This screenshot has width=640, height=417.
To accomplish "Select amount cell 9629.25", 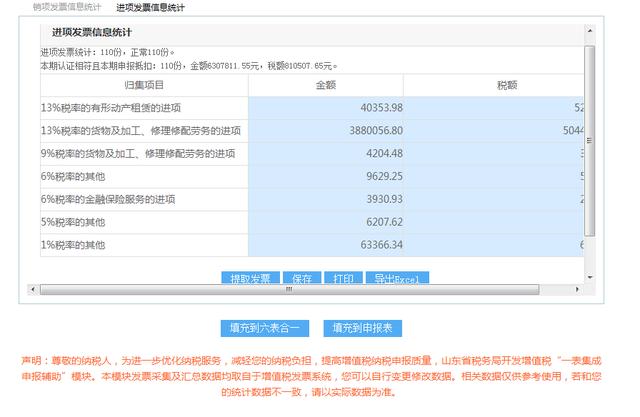I will (x=326, y=176).
